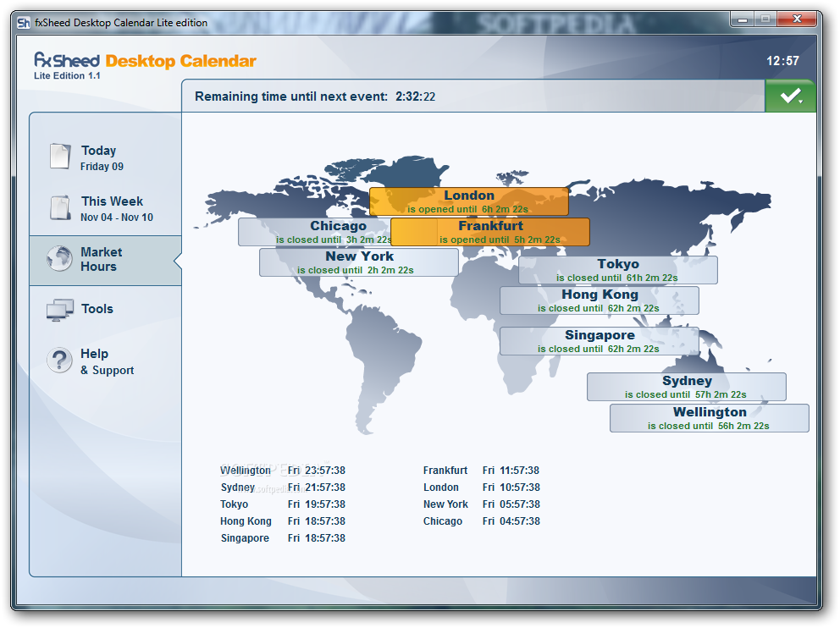Click the New York time Fri 05:57:38
Image resolution: width=840 pixels, height=628 pixels.
click(511, 504)
